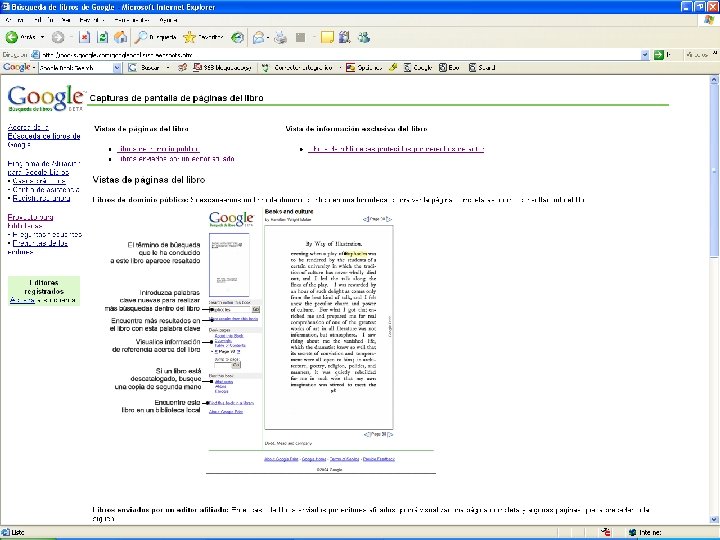
Task: Open the copyright-protected books link on the right
Action: pyautogui.click(x=396, y=149)
